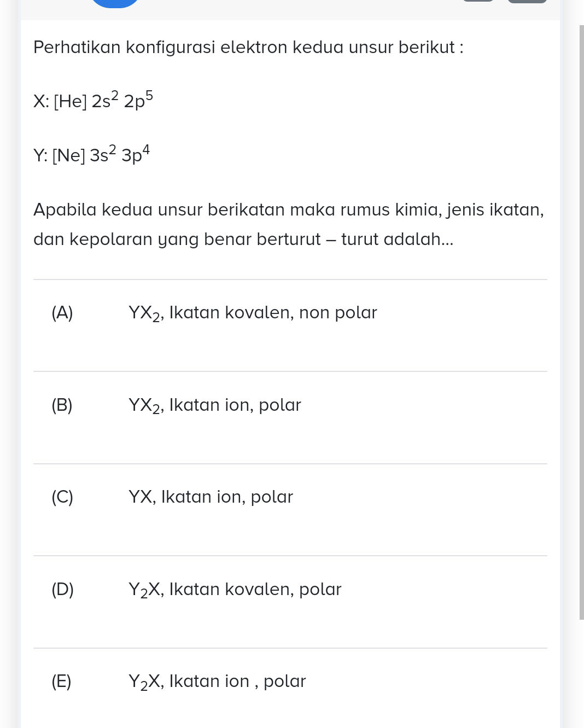Viewport: 584px width, 728px height.
Task: Click the answer text Y2X, Ikatan kovalen, polar
Action: click(235, 589)
